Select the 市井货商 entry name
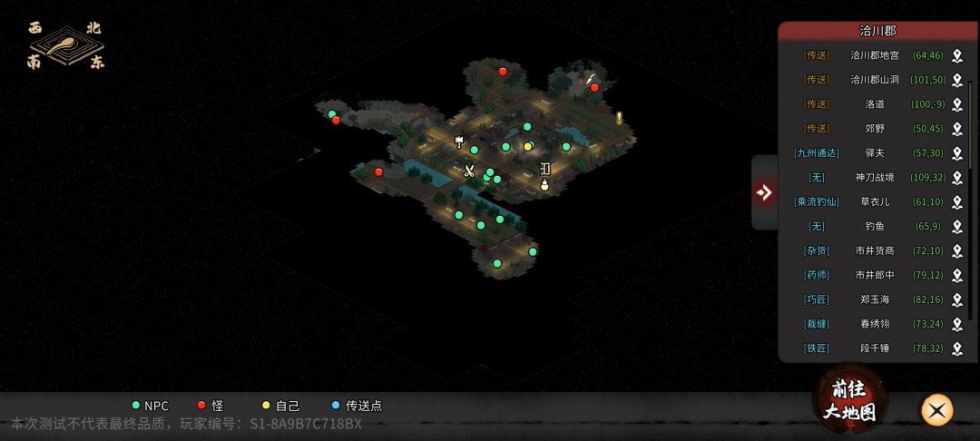Image resolution: width=980 pixels, height=441 pixels. tap(875, 250)
